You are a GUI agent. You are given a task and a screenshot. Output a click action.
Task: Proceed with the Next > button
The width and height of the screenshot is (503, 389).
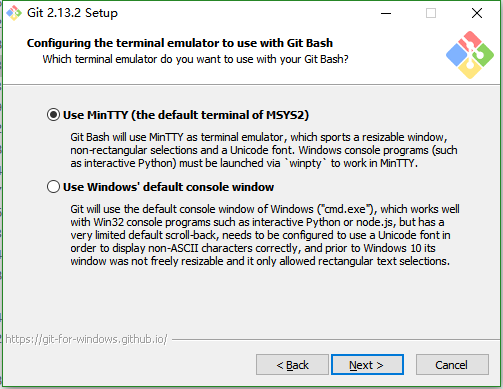click(367, 365)
